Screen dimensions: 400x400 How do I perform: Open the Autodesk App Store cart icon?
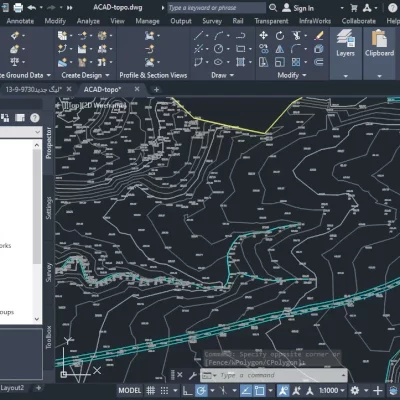pos(354,8)
